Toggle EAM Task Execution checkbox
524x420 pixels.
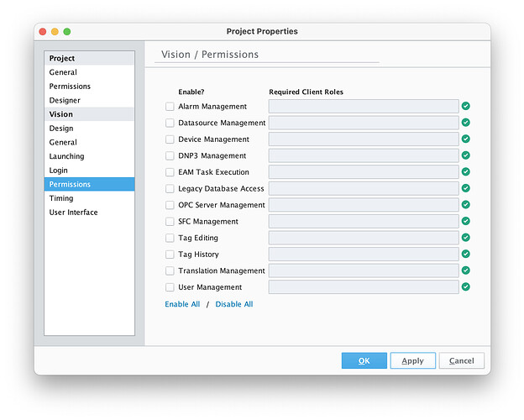170,172
